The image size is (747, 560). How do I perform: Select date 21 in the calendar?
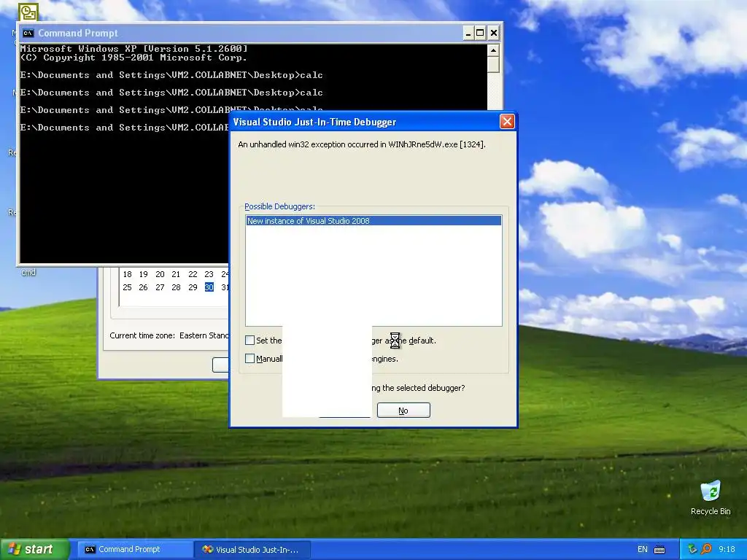(x=176, y=274)
